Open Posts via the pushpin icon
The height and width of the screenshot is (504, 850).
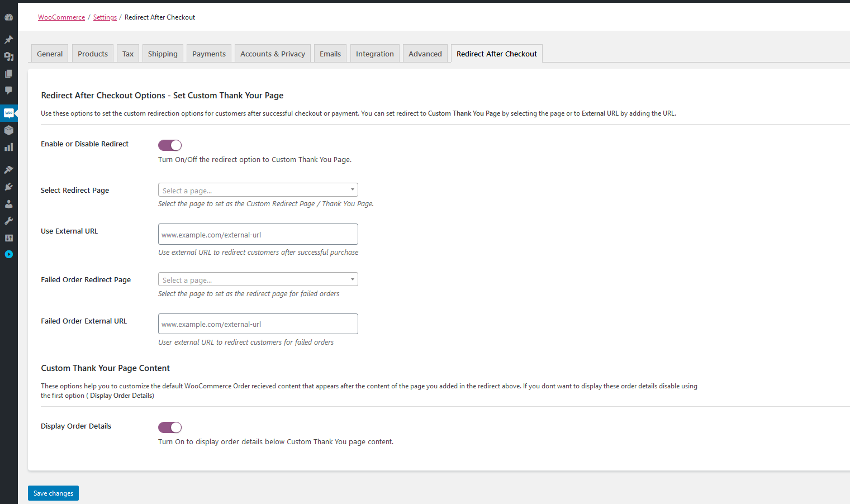click(x=8, y=40)
